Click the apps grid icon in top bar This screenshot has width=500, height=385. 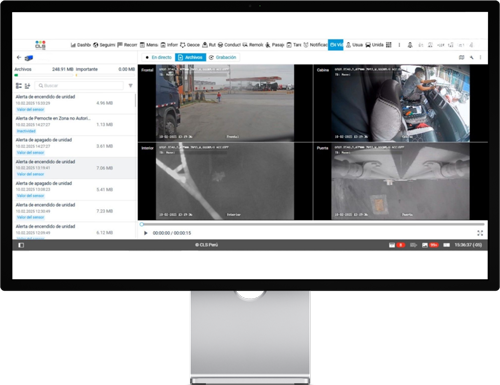[389, 45]
